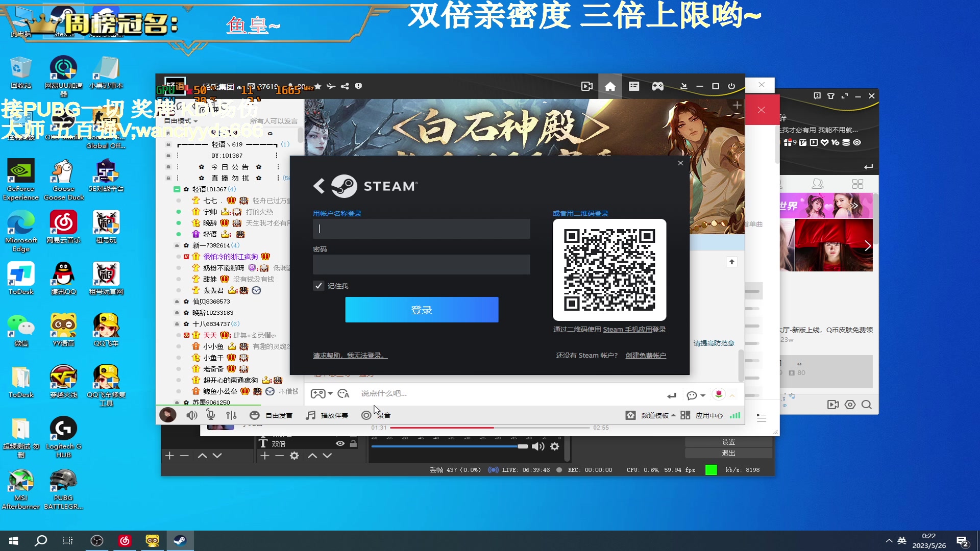Click the 自由发言 free speech button
This screenshot has height=551, width=980.
click(x=271, y=415)
